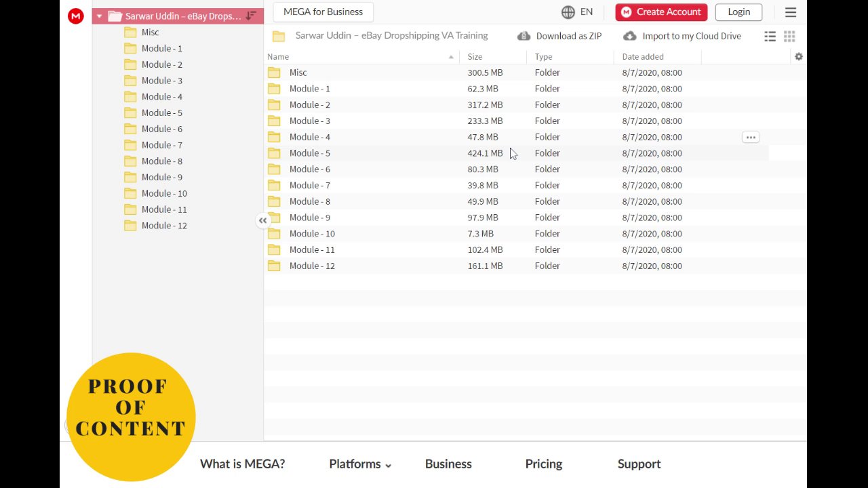Click the EN language label
Viewport: 868px width, 488px height.
pyautogui.click(x=587, y=12)
